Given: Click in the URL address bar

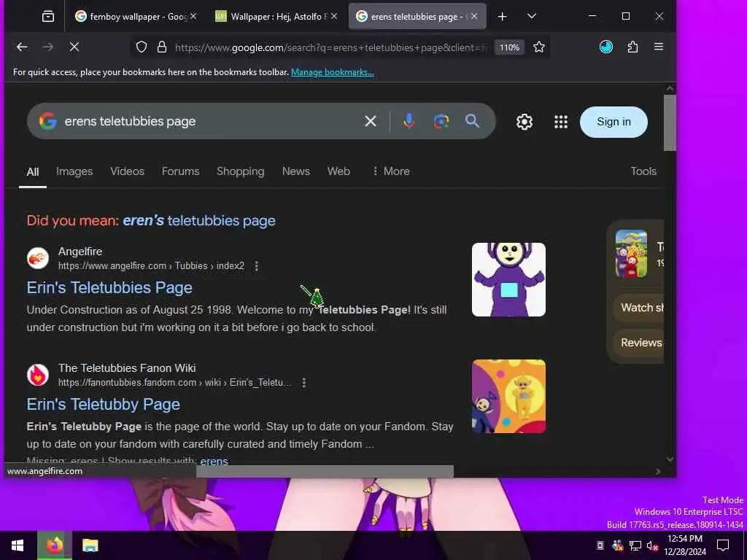Looking at the screenshot, I should [x=331, y=47].
